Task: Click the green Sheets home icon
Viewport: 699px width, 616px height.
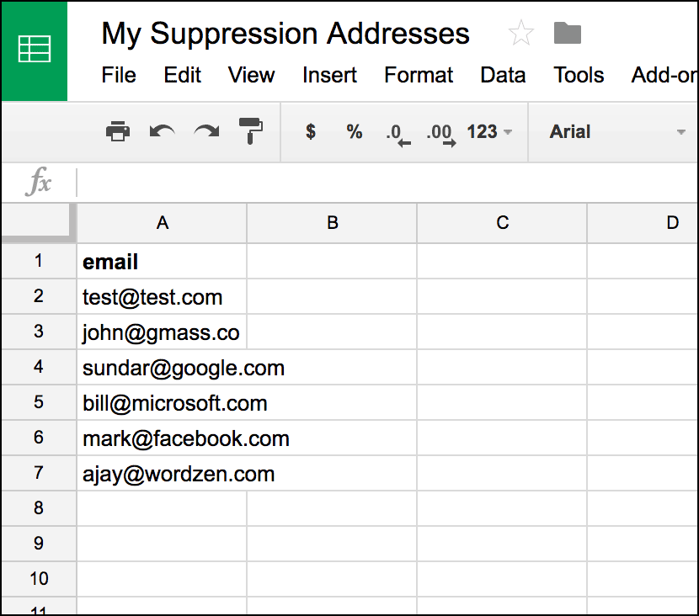Action: pyautogui.click(x=34, y=49)
